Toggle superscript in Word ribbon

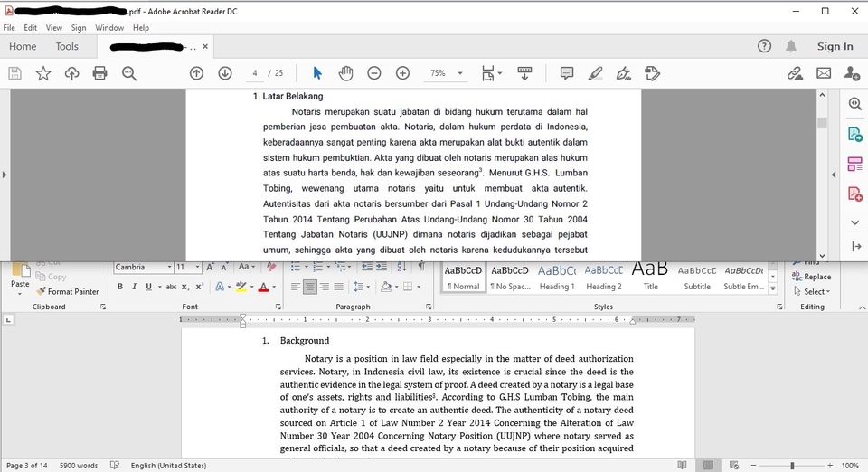click(x=200, y=287)
